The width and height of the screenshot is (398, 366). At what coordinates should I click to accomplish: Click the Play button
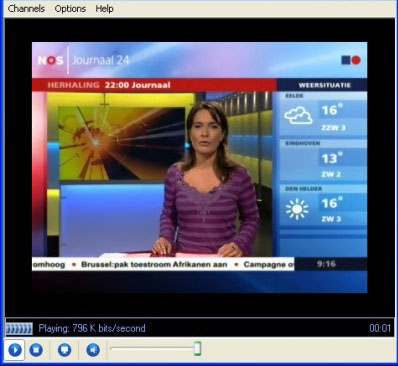(15, 350)
